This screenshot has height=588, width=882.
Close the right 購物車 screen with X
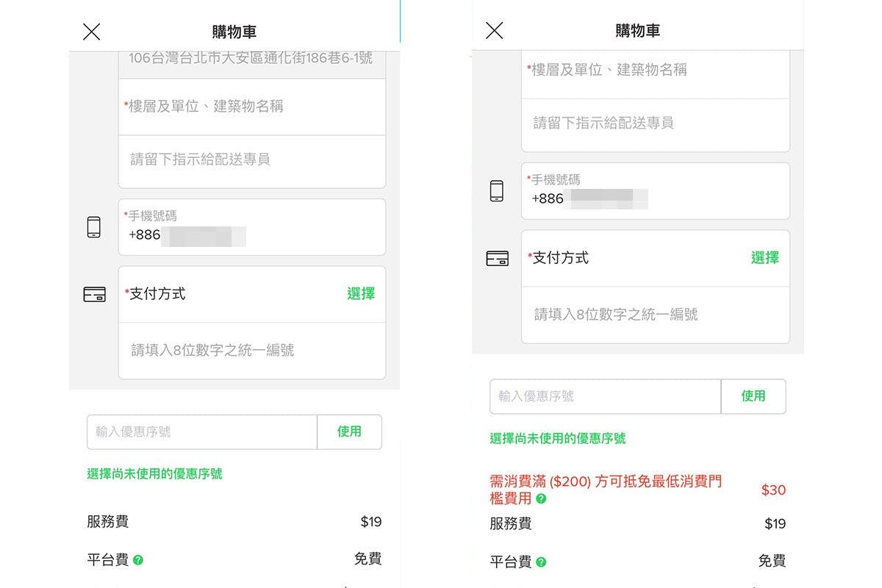(495, 30)
